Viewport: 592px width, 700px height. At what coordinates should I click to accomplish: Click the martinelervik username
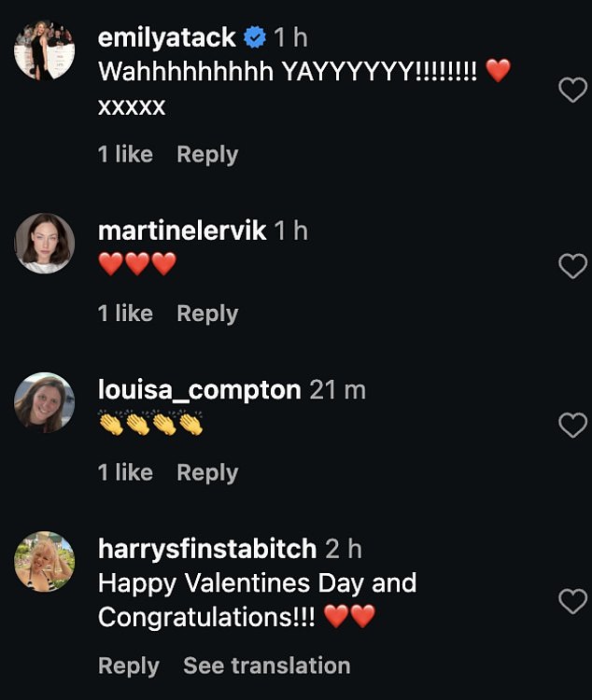pos(182,231)
